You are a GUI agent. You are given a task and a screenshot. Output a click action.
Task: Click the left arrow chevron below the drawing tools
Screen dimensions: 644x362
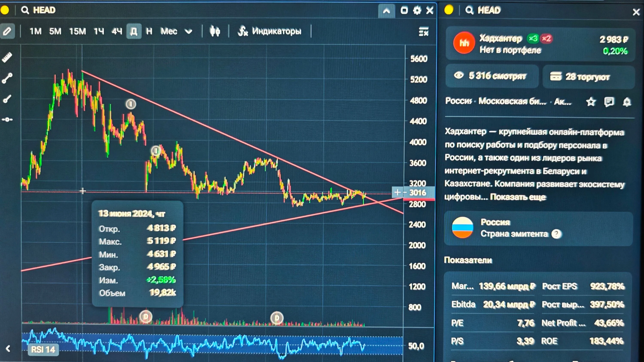[8, 348]
